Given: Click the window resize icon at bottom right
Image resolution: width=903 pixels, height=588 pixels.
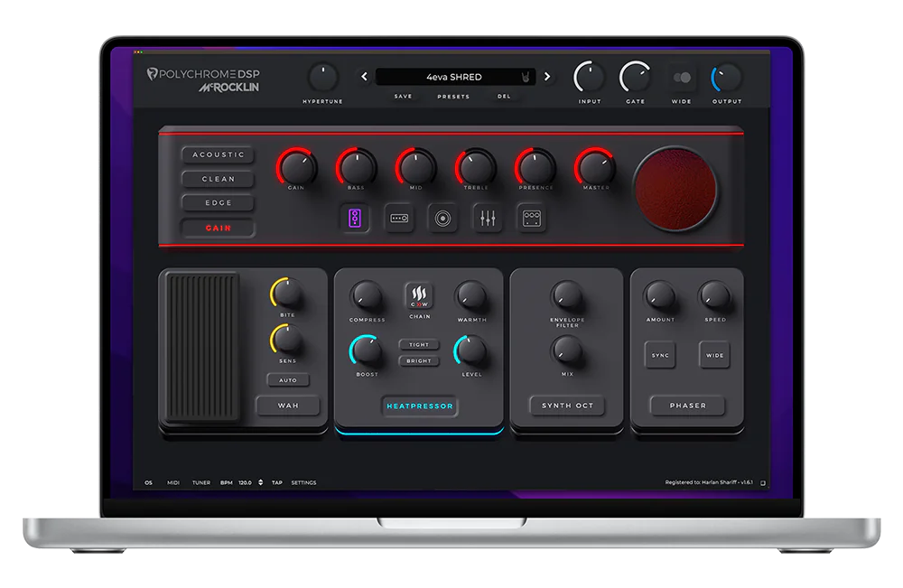Looking at the screenshot, I should (763, 483).
